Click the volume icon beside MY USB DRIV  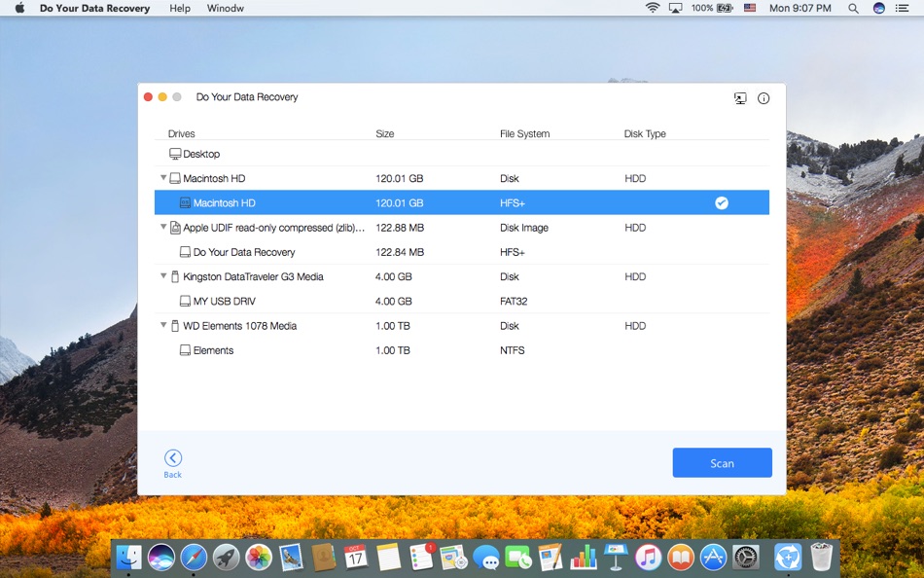(x=185, y=301)
